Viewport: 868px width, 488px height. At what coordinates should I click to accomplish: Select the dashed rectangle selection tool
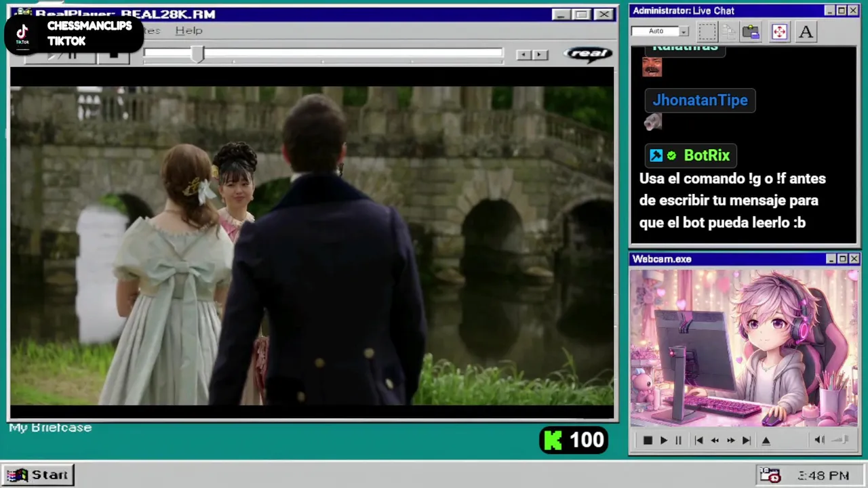coord(707,32)
